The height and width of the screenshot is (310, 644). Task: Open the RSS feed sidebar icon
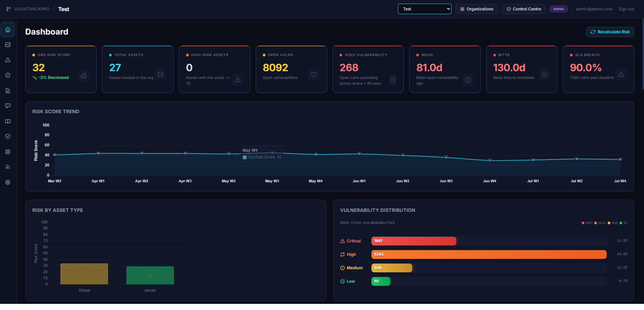(7, 167)
